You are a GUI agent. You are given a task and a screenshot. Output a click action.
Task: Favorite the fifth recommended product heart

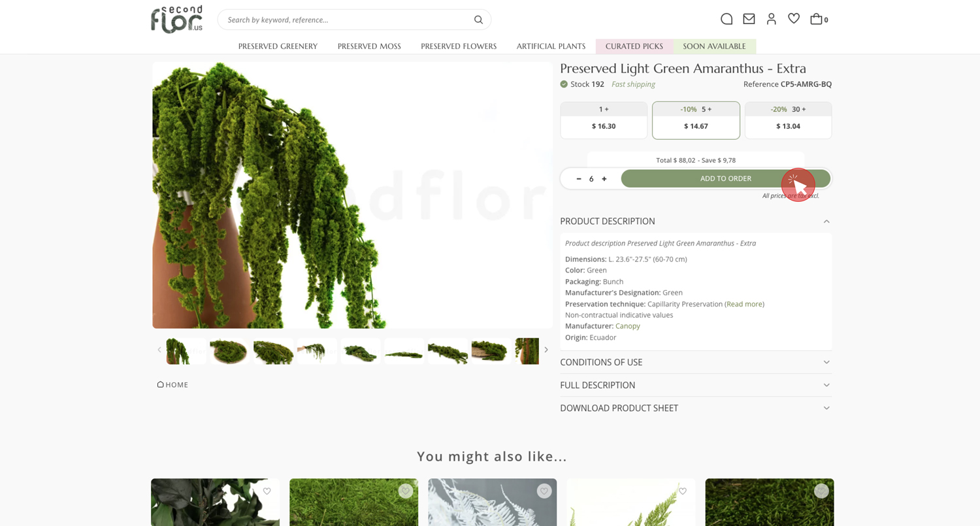(x=821, y=491)
